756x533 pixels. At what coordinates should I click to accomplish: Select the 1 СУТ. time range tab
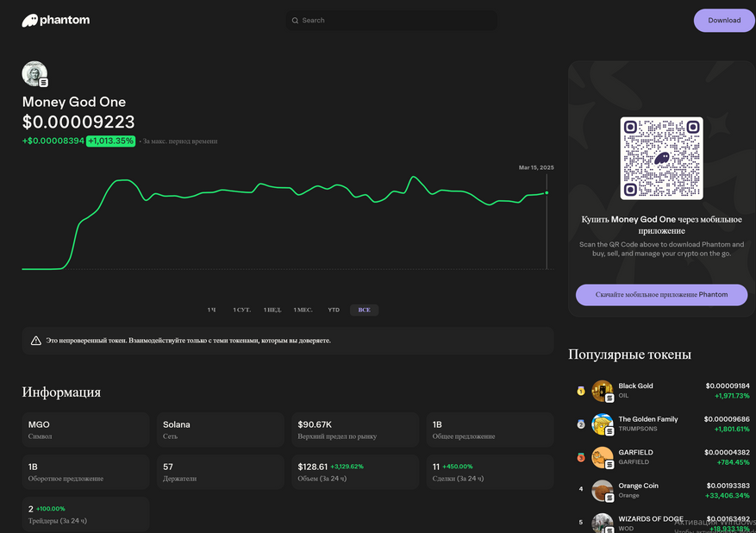241,310
